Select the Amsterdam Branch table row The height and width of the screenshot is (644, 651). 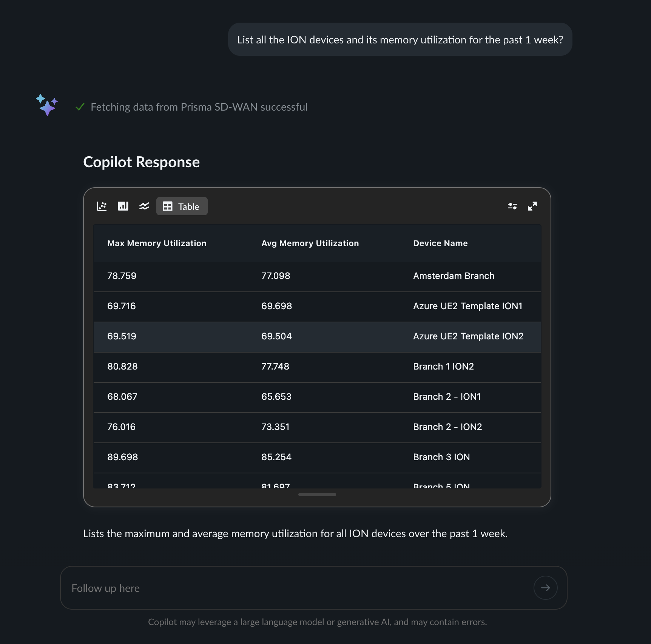click(x=317, y=276)
